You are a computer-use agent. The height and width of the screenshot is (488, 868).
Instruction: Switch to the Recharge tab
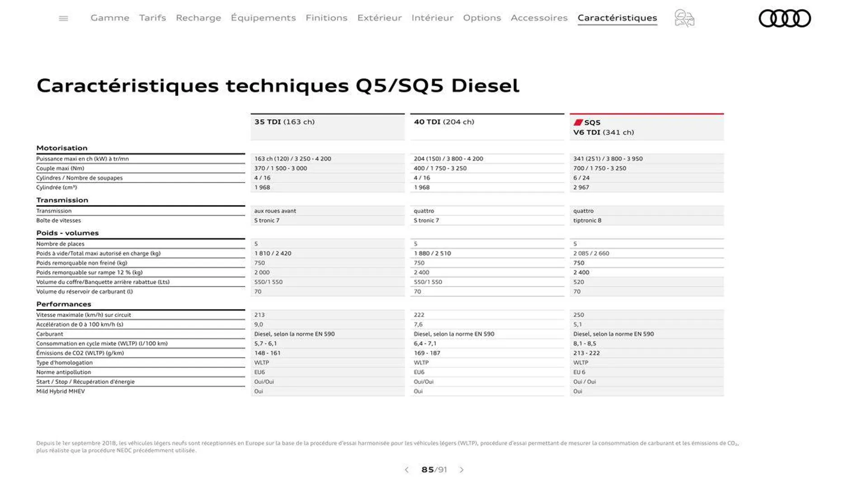[x=198, y=18]
